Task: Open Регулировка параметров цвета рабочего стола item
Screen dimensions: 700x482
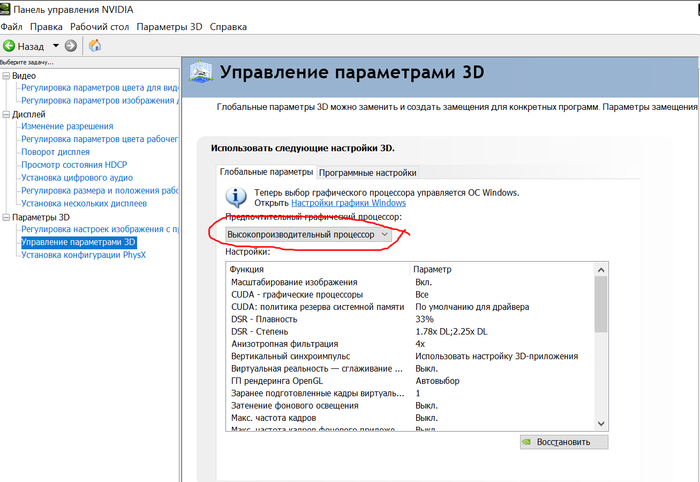Action: [x=100, y=139]
